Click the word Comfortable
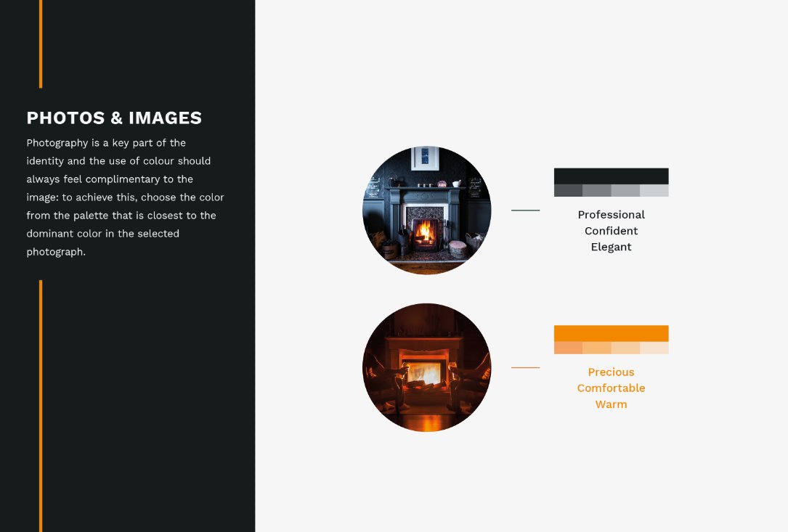788x532 pixels. [611, 388]
